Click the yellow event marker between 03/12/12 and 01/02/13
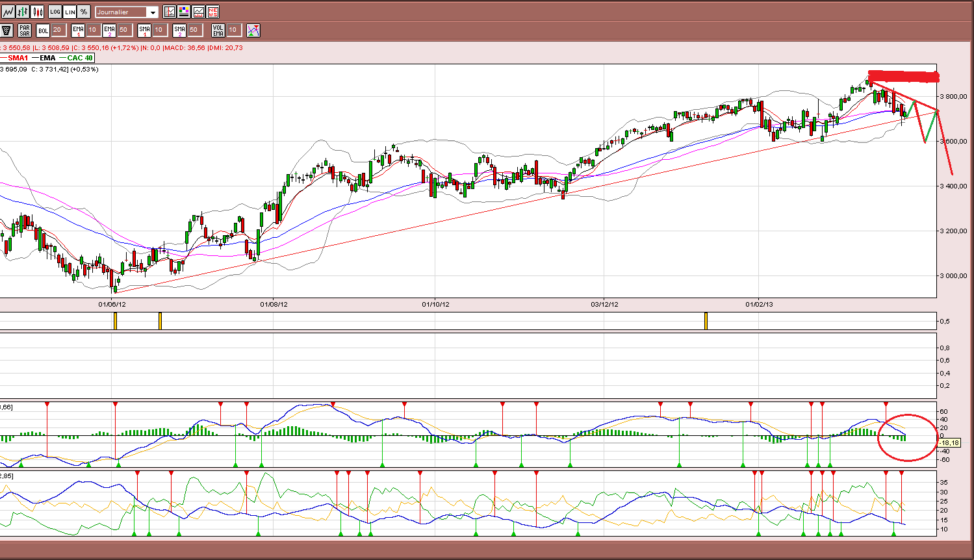Viewport: 974px width, 560px height. (706, 320)
